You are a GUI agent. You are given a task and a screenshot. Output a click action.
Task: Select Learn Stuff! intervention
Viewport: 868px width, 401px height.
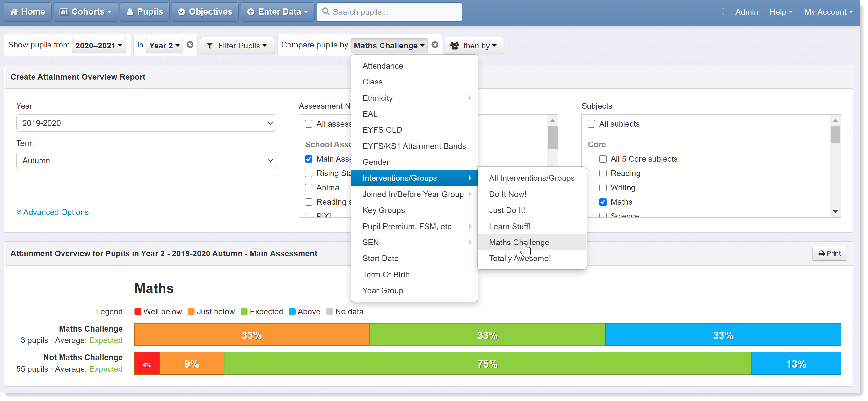tap(532, 226)
